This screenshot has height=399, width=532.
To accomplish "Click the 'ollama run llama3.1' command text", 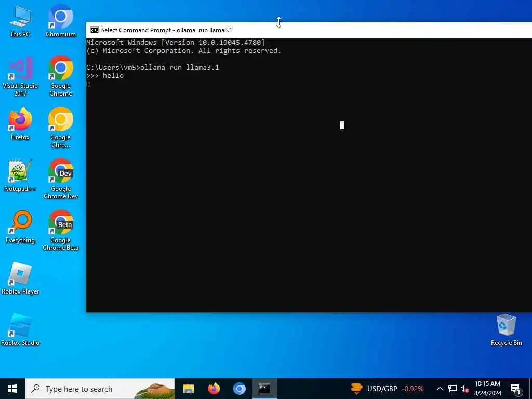I will point(179,67).
